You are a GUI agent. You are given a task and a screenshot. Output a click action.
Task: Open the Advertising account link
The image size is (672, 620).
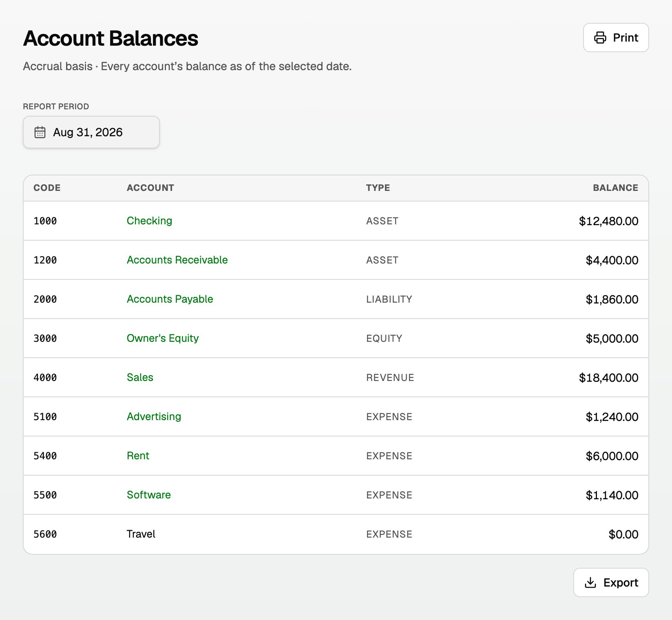click(x=154, y=416)
